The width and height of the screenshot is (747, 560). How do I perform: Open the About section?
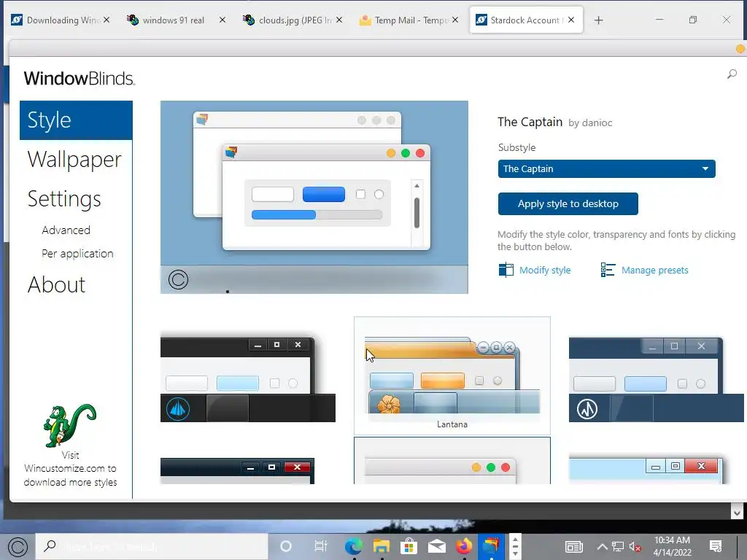[x=56, y=285]
